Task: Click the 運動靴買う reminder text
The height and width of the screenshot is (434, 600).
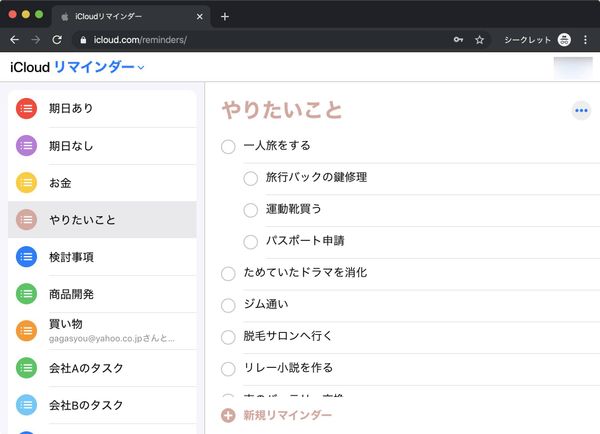Action: [x=293, y=209]
